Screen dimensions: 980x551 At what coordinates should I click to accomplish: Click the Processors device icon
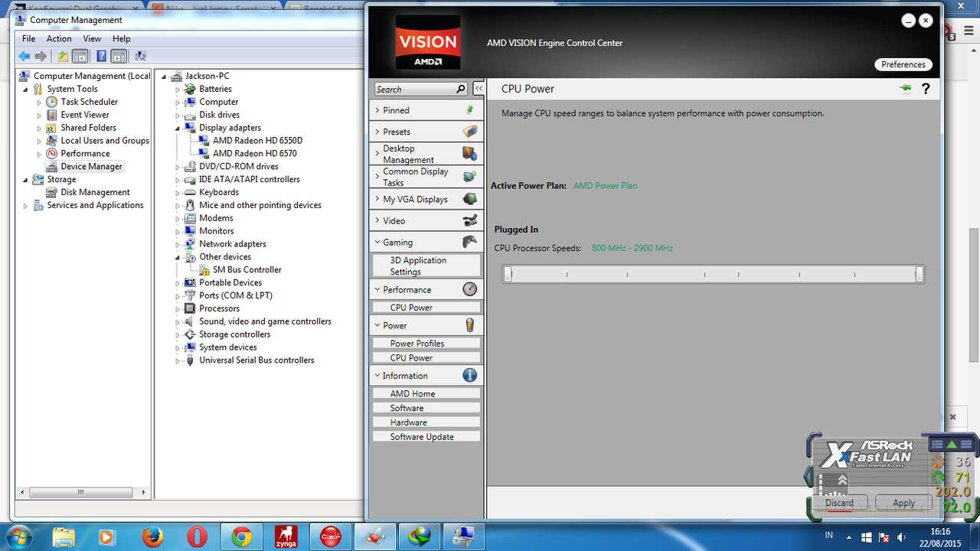(190, 308)
